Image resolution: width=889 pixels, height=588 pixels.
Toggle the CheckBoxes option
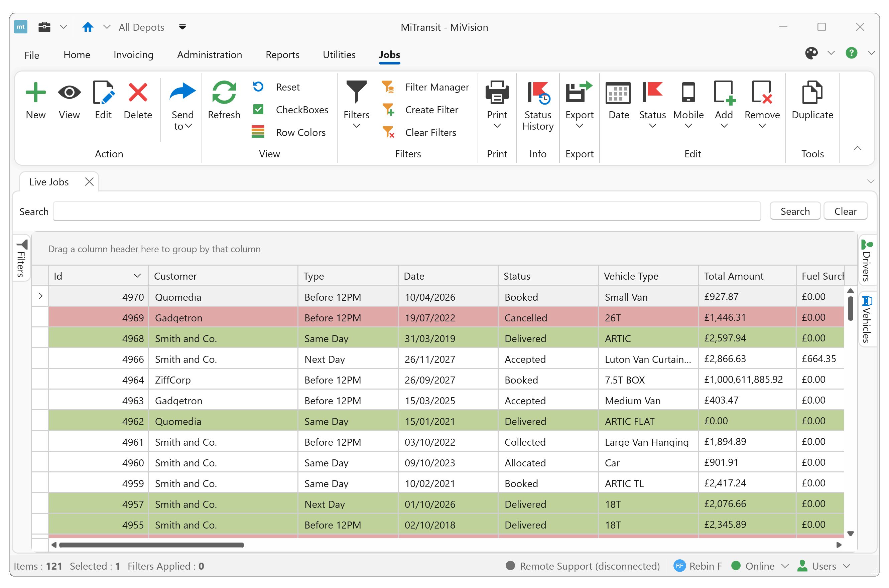tap(258, 110)
